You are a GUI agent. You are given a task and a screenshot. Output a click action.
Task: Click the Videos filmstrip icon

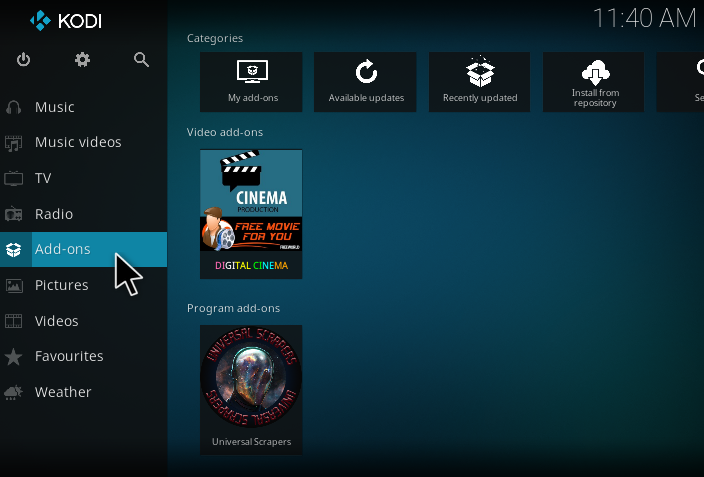[x=13, y=321]
